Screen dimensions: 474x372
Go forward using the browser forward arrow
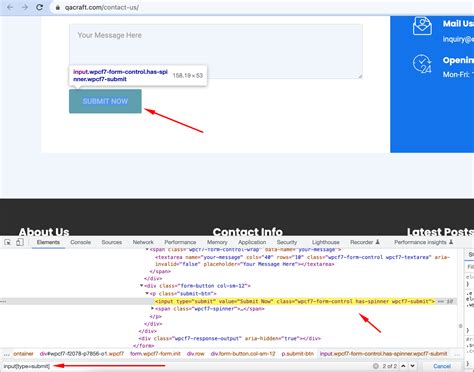coord(25,7)
